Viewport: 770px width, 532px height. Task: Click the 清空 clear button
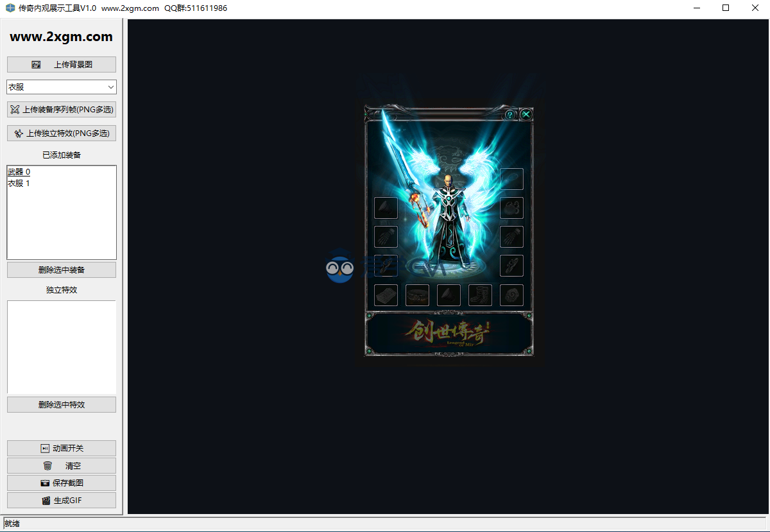tap(62, 466)
